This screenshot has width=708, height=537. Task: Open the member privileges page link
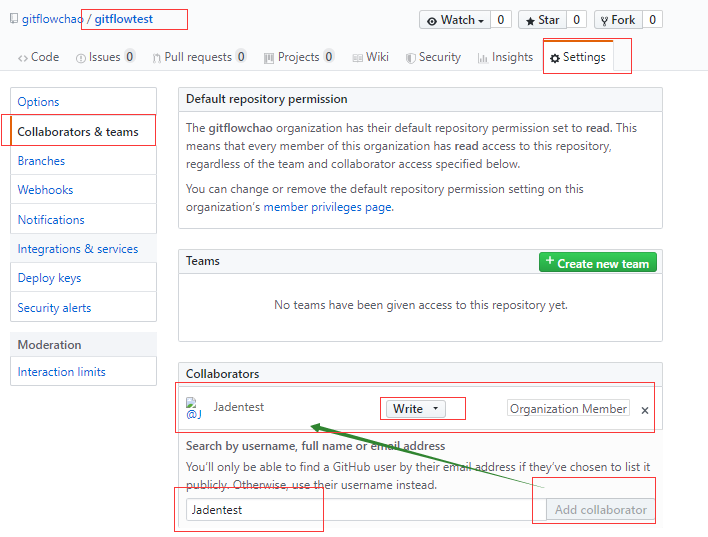(x=328, y=207)
